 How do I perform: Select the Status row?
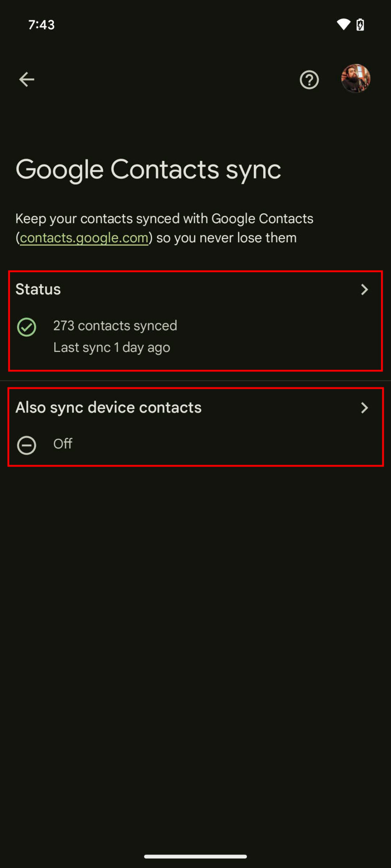[x=38, y=289]
